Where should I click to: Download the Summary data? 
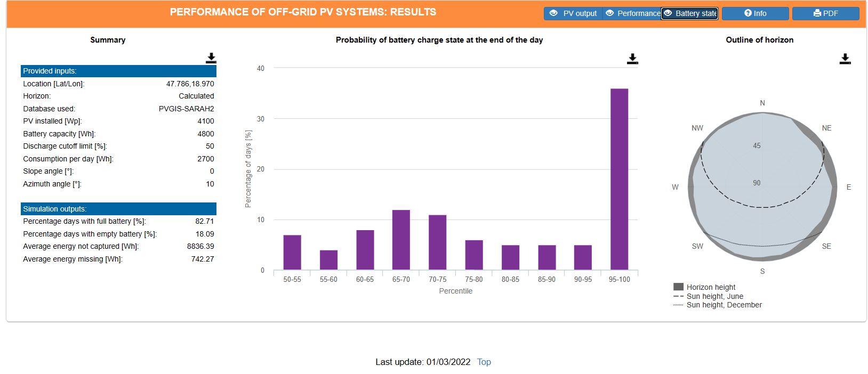[211, 58]
